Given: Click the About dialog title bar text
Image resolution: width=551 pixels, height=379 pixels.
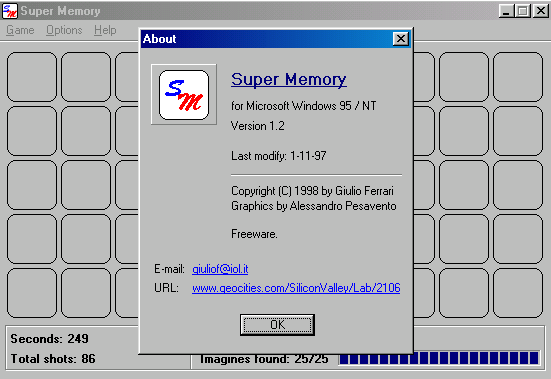Looking at the screenshot, I should click(159, 39).
